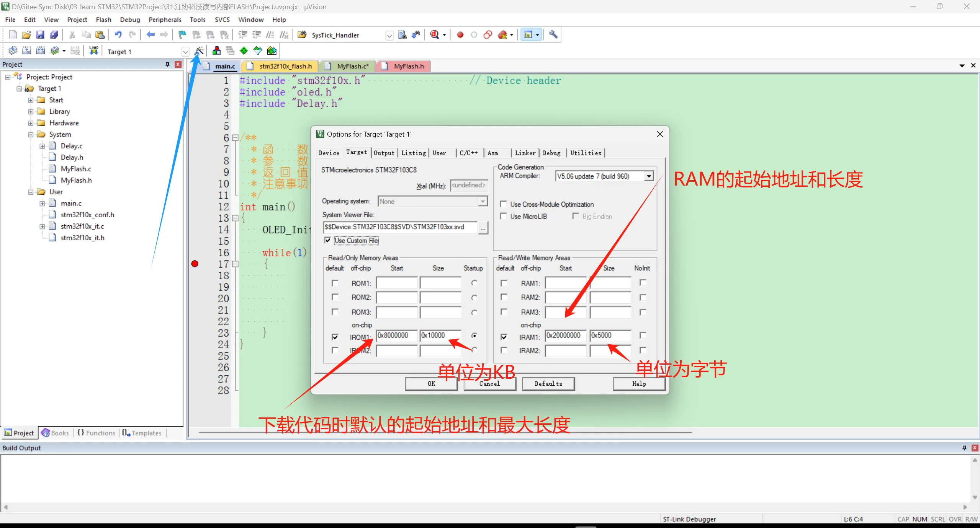Comment selection icon

(x=270, y=35)
